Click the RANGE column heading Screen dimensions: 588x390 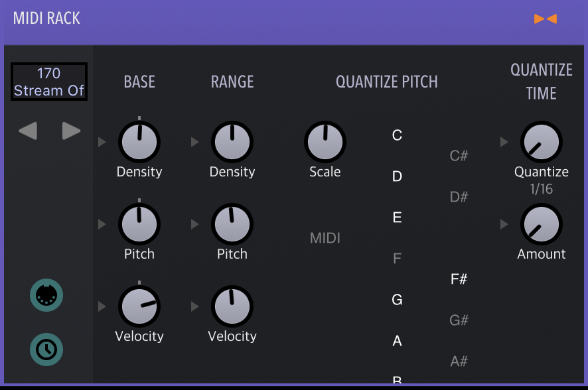(x=232, y=82)
